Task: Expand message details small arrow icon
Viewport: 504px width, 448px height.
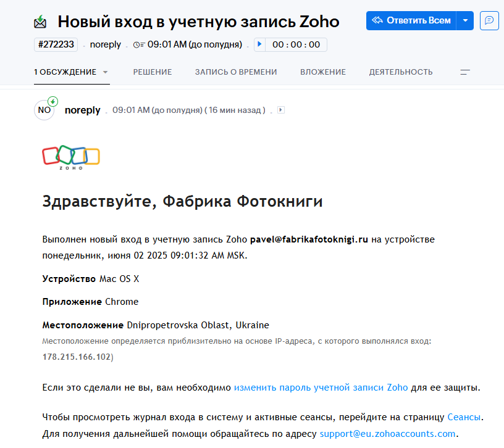Action: click(x=281, y=110)
